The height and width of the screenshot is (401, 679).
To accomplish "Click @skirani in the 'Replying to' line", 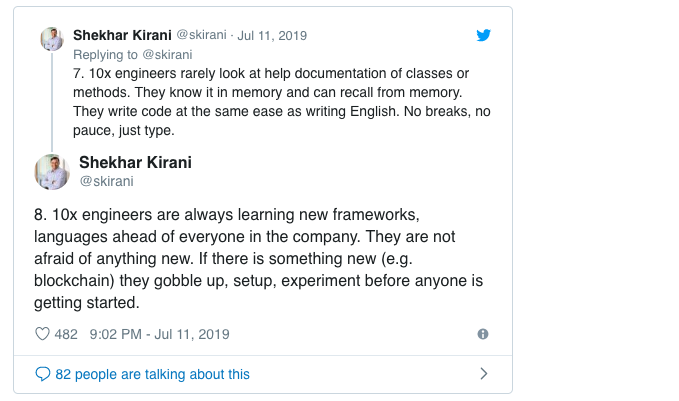I will [x=167, y=55].
